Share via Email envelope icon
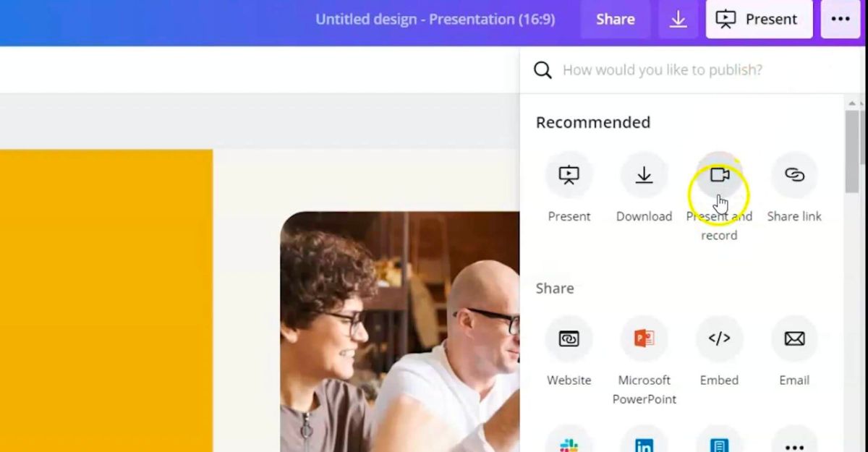The image size is (868, 452). tap(794, 338)
